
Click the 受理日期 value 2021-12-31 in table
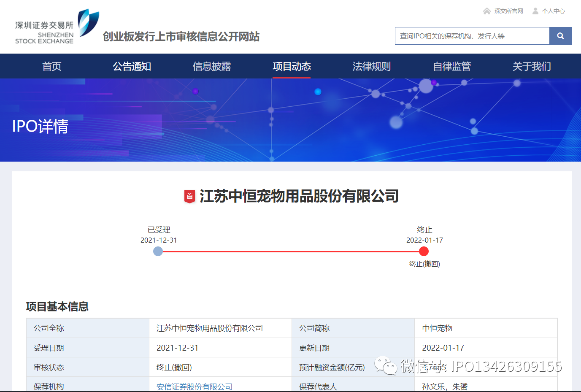pos(177,348)
